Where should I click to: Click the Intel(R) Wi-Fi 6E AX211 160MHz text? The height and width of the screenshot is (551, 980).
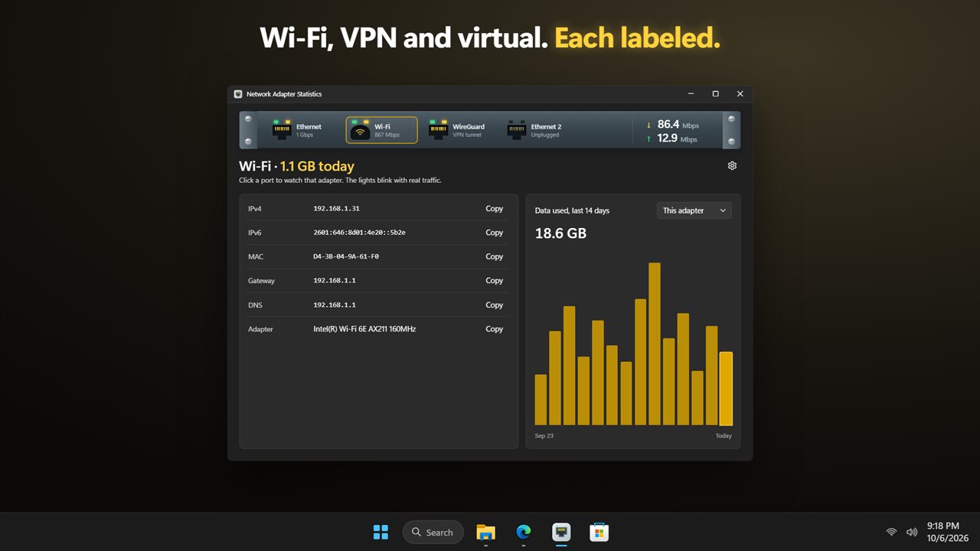click(x=364, y=329)
